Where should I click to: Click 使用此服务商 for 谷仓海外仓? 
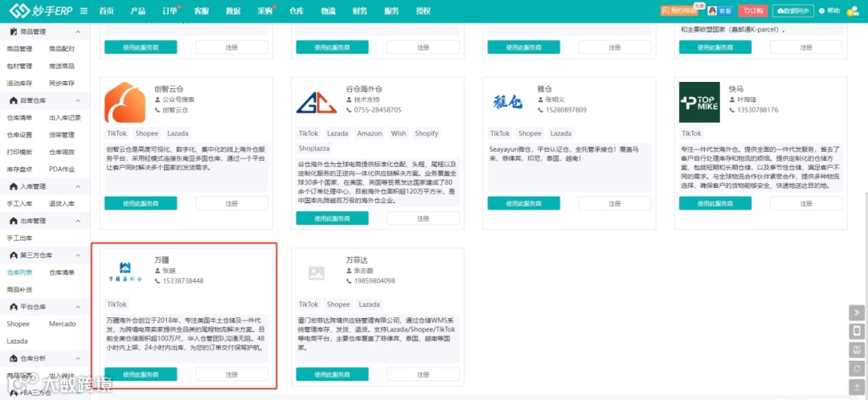coord(332,218)
